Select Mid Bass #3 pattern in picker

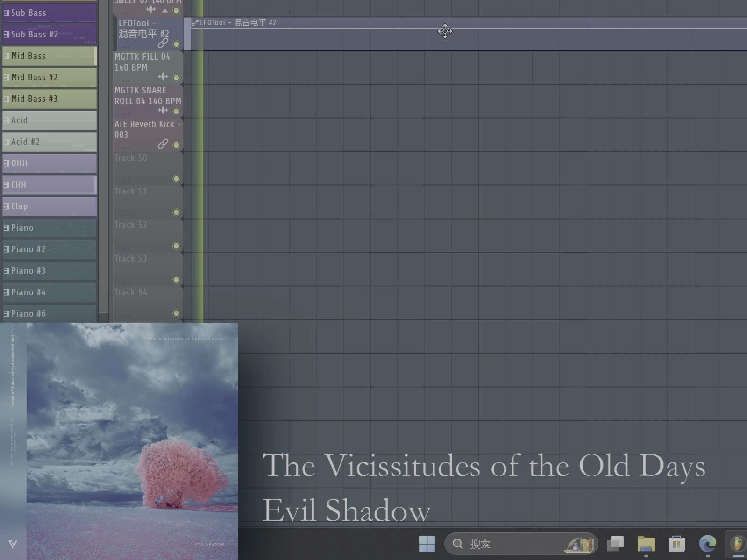pos(50,99)
